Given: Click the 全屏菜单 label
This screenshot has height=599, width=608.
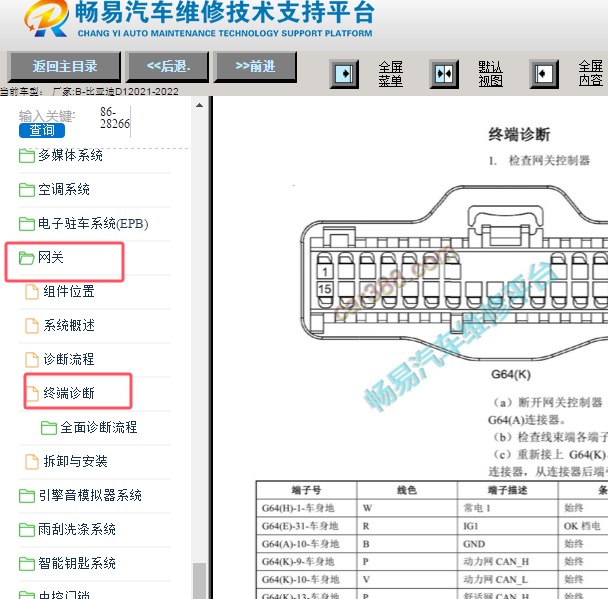Looking at the screenshot, I should (x=391, y=74).
